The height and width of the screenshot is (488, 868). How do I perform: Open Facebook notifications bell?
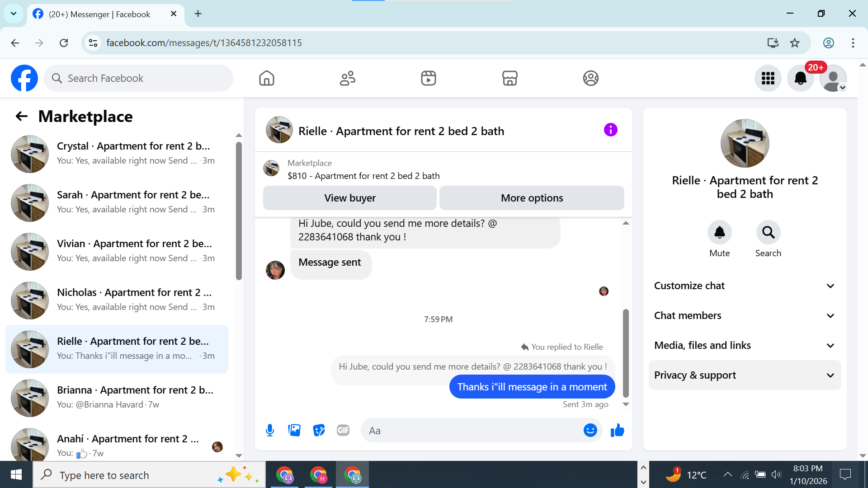point(800,78)
